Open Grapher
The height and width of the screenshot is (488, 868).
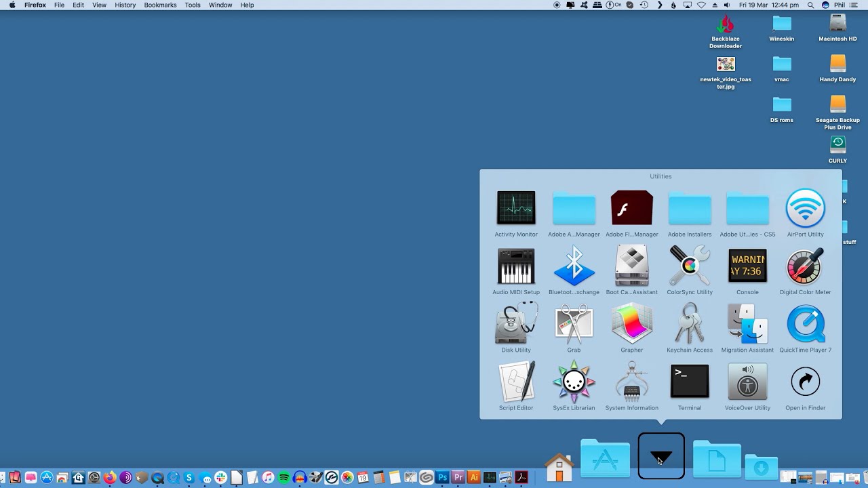pyautogui.click(x=632, y=323)
